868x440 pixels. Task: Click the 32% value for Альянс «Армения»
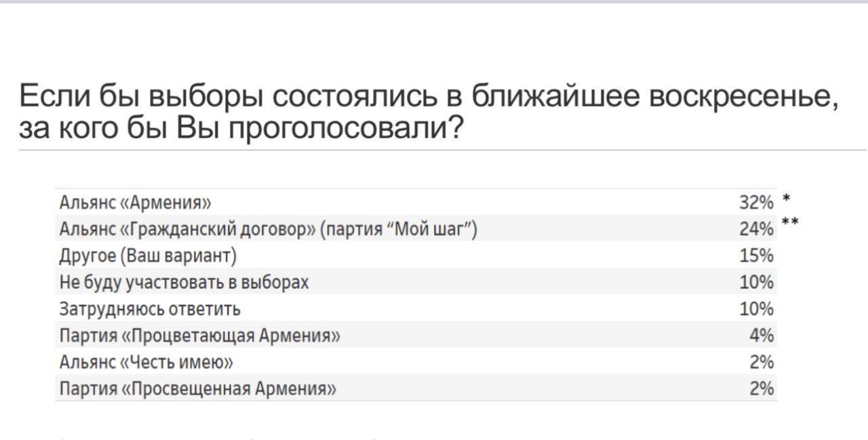coord(756,202)
